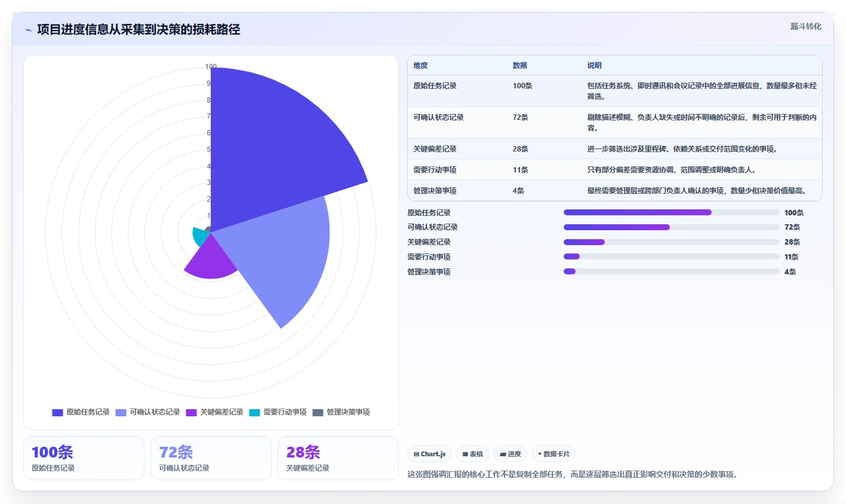Select the 表格 tag chip
The image size is (846, 504).
tap(472, 454)
